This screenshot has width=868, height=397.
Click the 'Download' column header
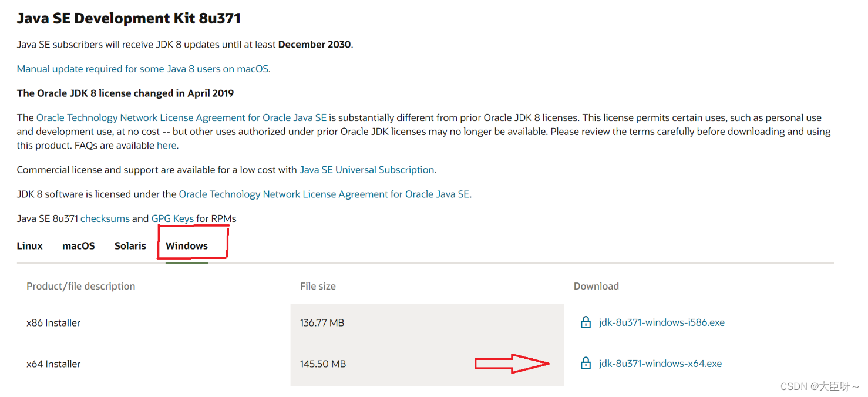[x=596, y=286]
